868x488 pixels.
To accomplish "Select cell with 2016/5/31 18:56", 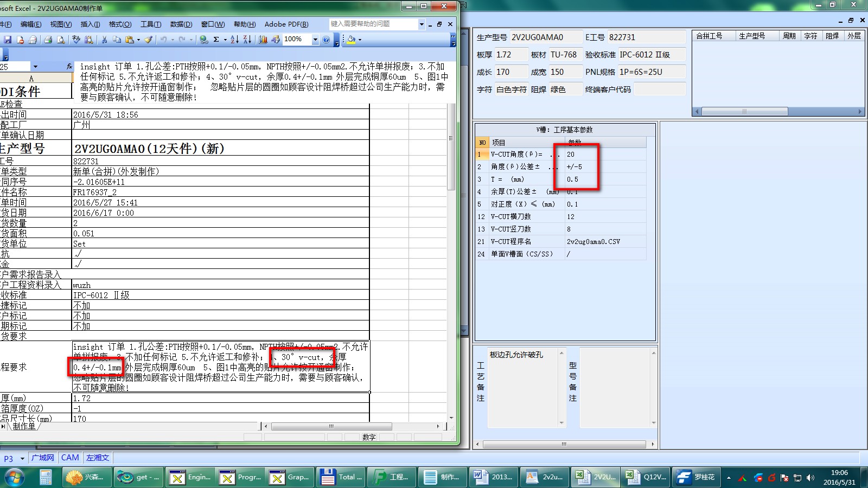I will tap(220, 115).
